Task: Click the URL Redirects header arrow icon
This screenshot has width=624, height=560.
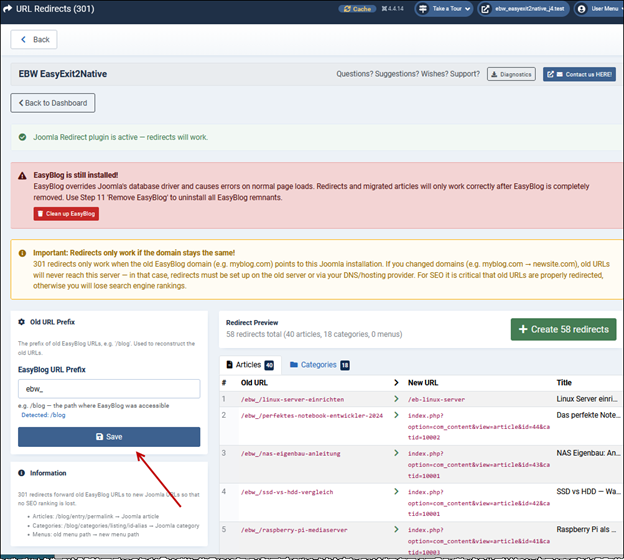Action: pos(8,8)
